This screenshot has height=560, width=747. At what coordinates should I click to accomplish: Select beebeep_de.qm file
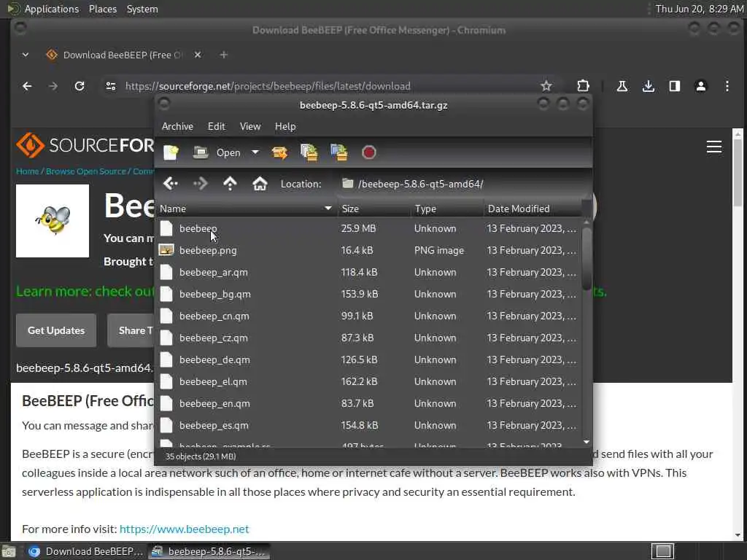click(x=368, y=360)
